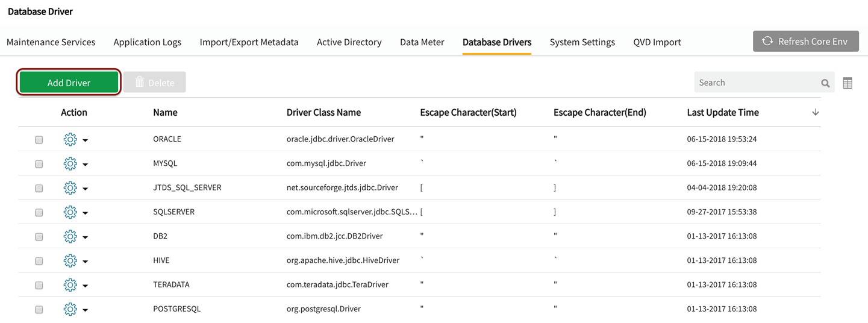This screenshot has height=323, width=868.
Task: Select the org.postgresql.Driver cell
Action: coord(323,309)
